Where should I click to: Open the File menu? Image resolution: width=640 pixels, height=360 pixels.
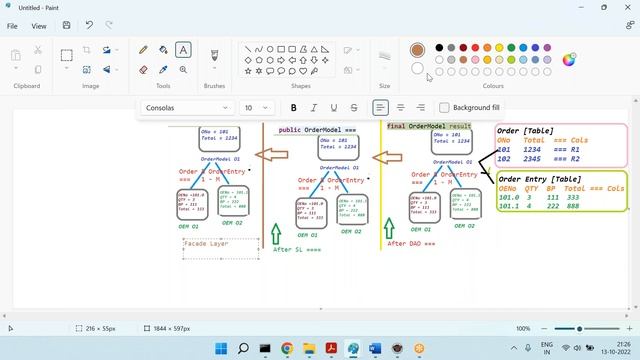click(12, 26)
